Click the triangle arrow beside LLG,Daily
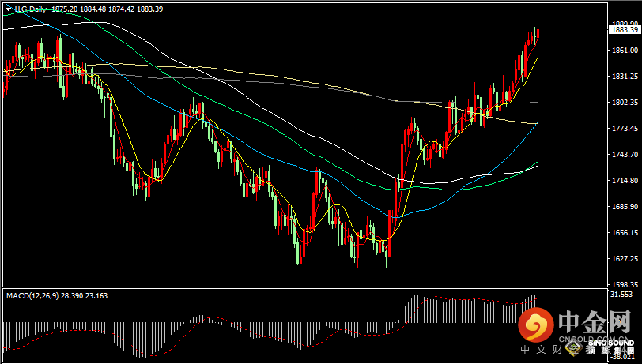Image resolution: width=642 pixels, height=364 pixels. 8,9
